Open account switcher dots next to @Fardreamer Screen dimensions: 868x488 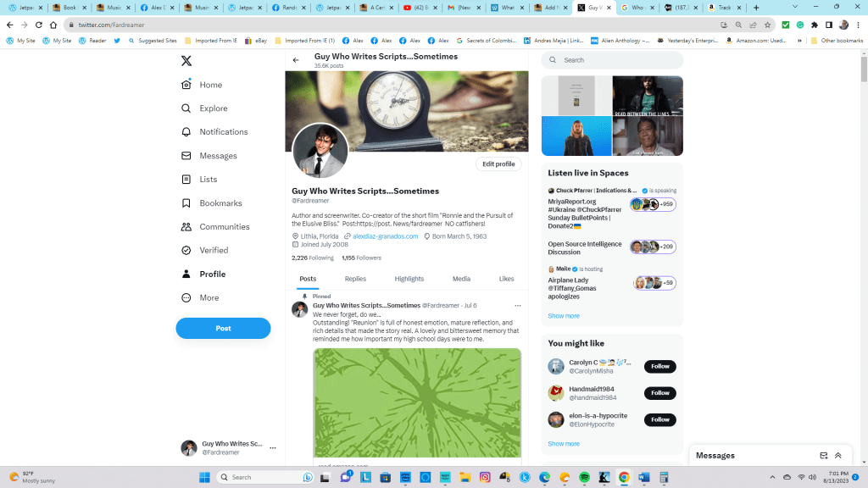point(272,448)
